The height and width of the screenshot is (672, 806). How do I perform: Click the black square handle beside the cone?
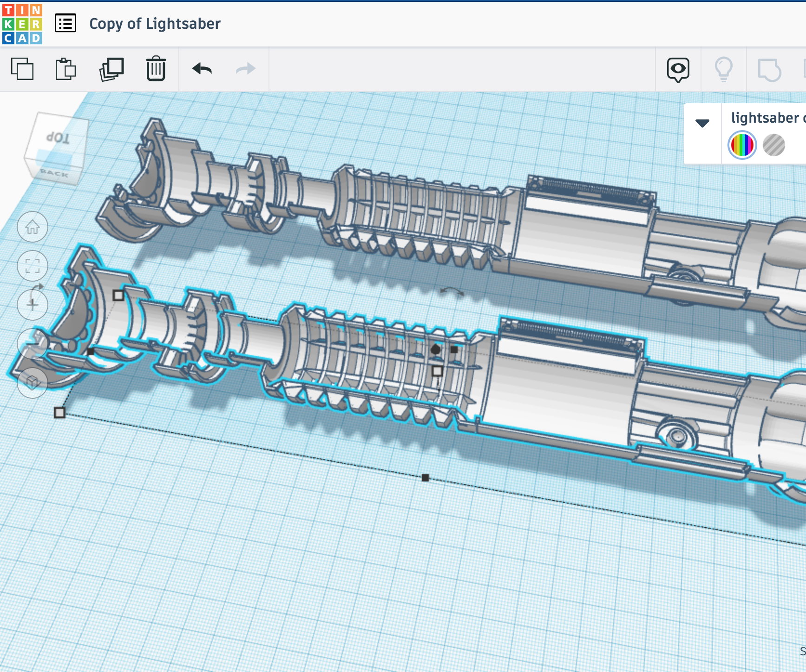[454, 349]
